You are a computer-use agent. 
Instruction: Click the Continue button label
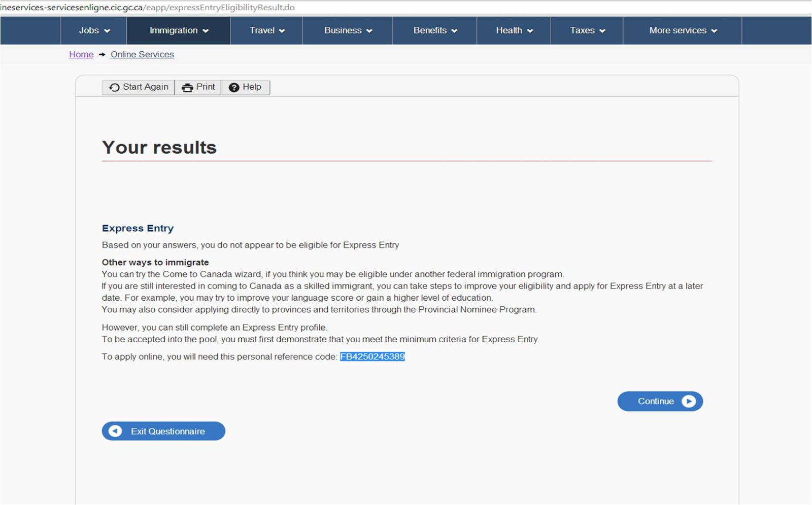pos(656,401)
